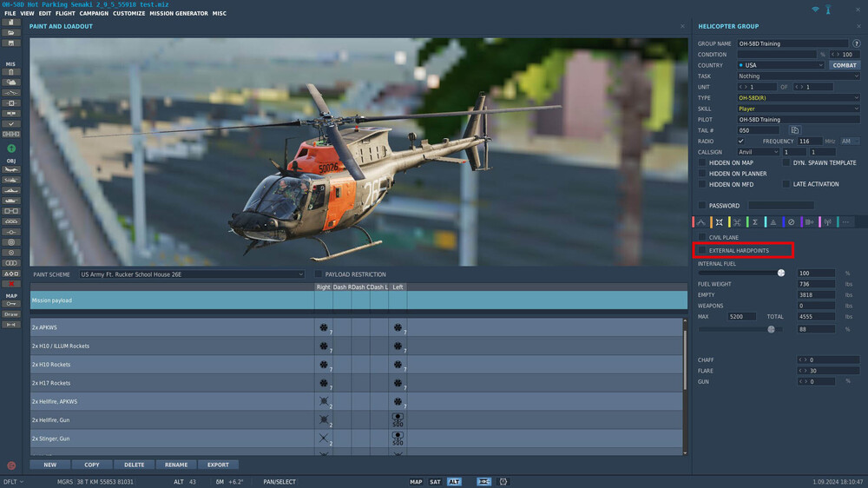Screen dimensions: 868x488
Task: Open the Summary (sigma) tab icon
Action: (x=755, y=222)
